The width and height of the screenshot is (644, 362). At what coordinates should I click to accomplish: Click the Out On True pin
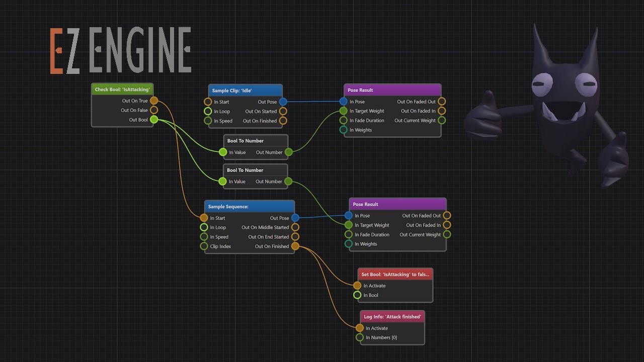click(154, 101)
